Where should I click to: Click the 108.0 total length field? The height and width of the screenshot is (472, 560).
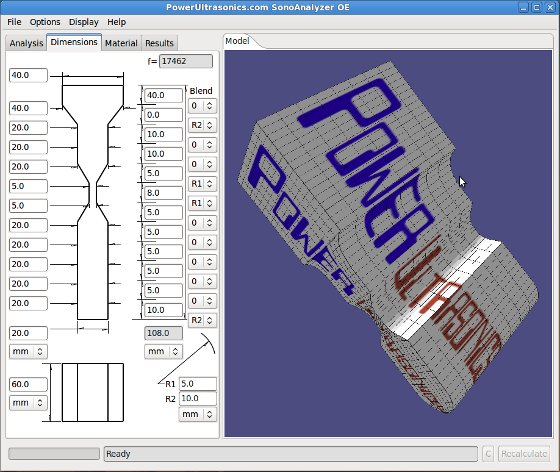pos(164,333)
